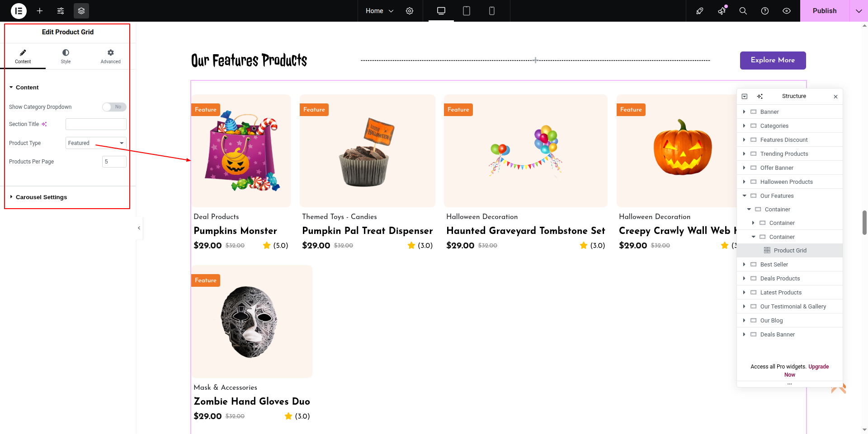Toggle the Structure layers icon
The width and height of the screenshot is (868, 434).
click(x=81, y=11)
